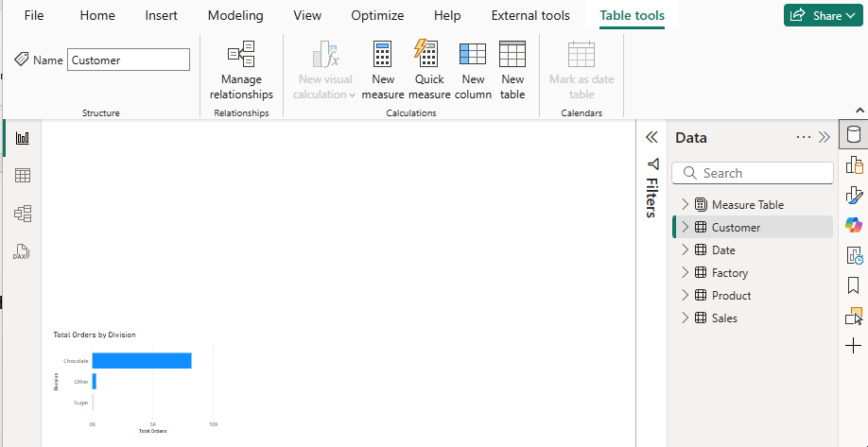Open the Performance analyzer pane icon
This screenshot has width=868, height=447.
point(854,255)
